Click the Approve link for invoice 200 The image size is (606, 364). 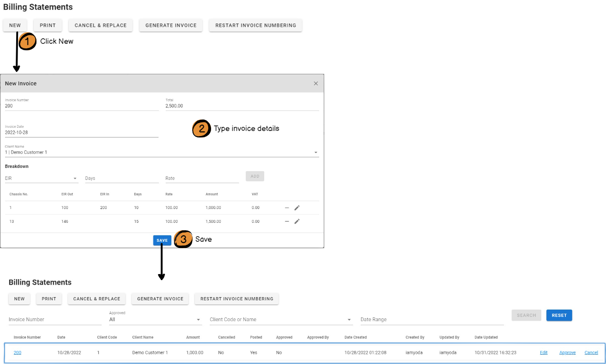[567, 352]
